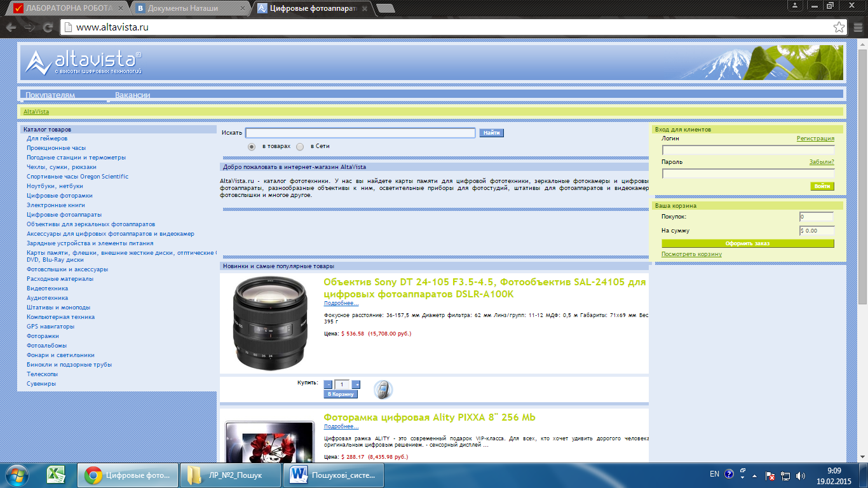Image resolution: width=868 pixels, height=488 pixels.
Task: Click the Войти login button
Action: coord(822,186)
